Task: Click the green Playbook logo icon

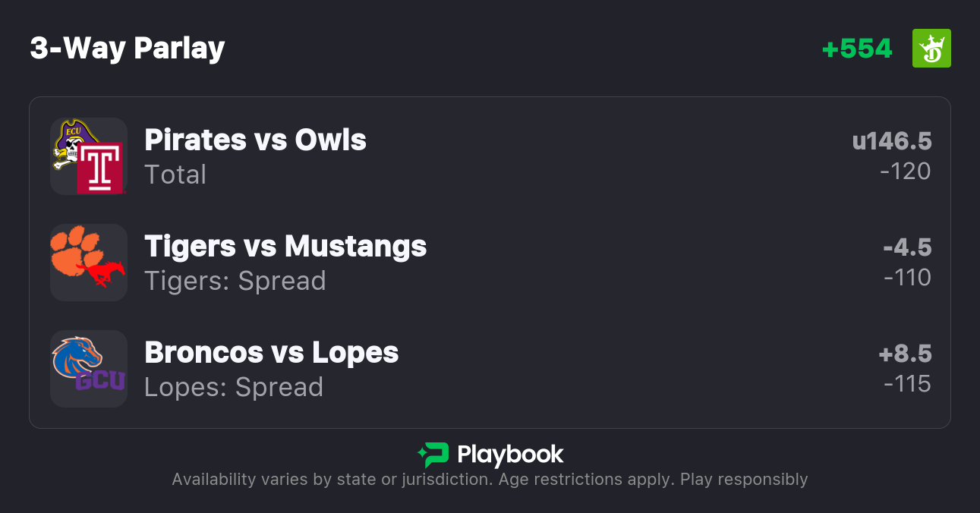Action: click(433, 455)
